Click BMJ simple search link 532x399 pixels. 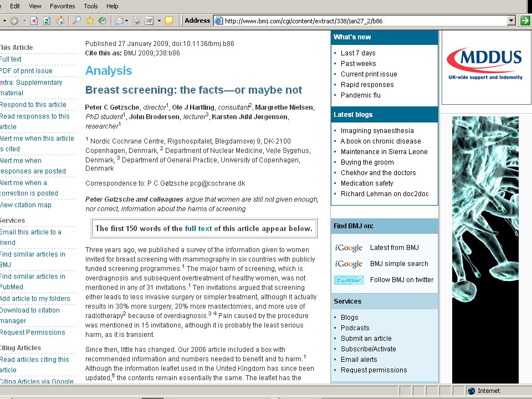[x=399, y=264]
